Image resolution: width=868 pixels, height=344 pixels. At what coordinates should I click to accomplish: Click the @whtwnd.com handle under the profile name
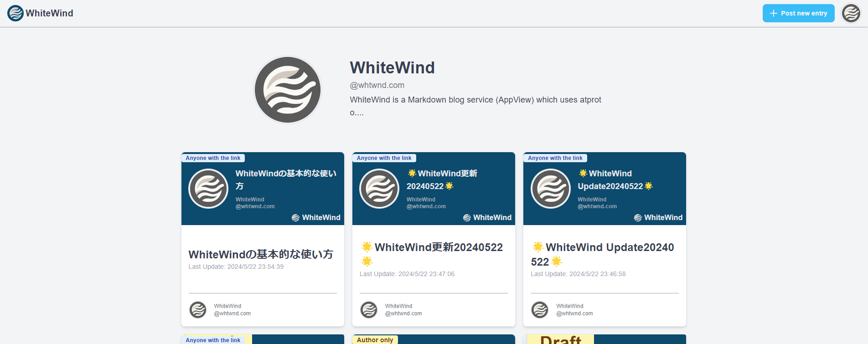pyautogui.click(x=377, y=85)
